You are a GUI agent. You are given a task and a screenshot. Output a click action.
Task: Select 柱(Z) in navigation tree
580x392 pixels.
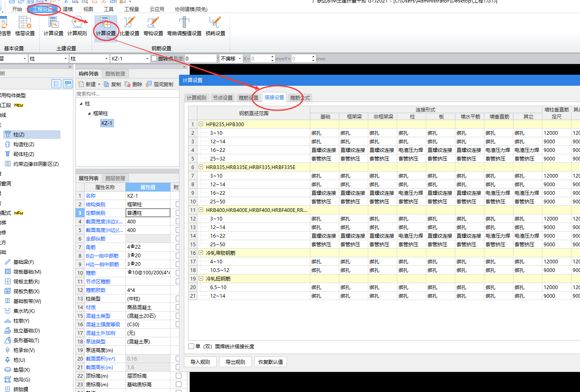click(31, 134)
